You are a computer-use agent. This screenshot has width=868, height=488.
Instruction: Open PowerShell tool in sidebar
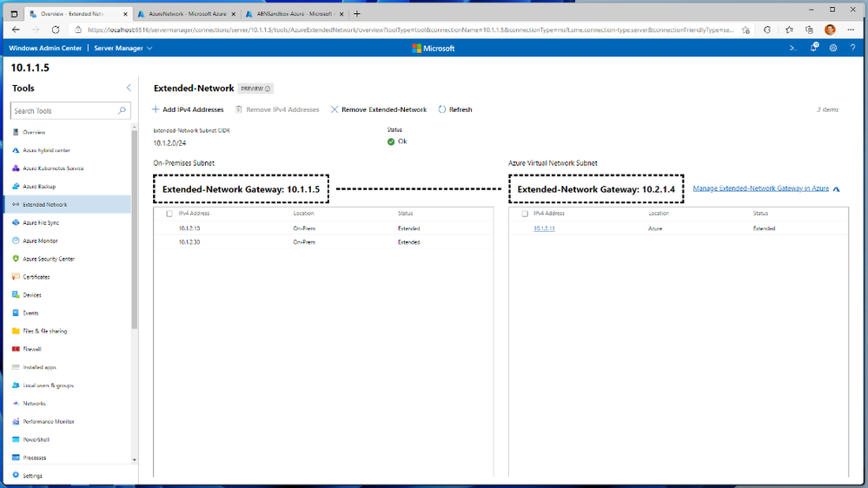(x=36, y=439)
